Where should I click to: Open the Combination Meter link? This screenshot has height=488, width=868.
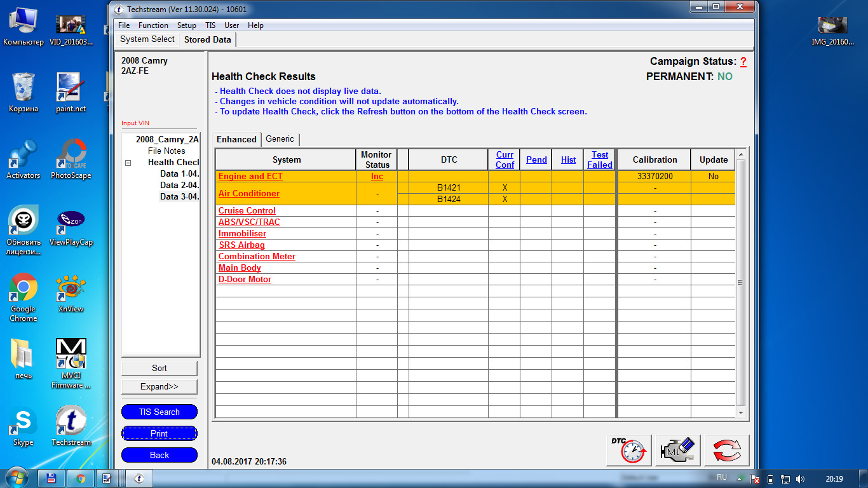click(x=257, y=256)
